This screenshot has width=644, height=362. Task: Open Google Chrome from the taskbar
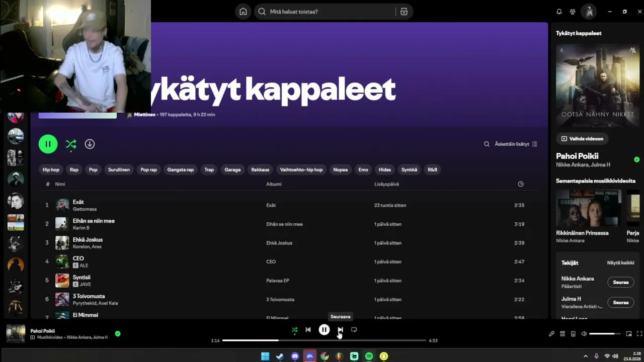325,356
